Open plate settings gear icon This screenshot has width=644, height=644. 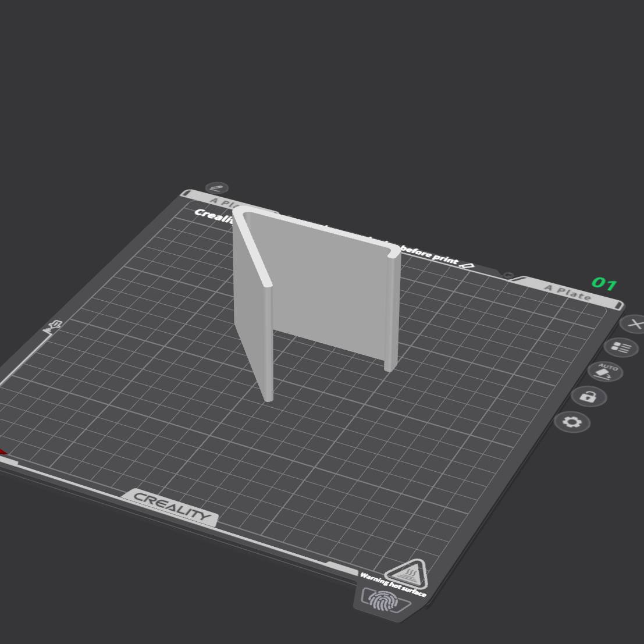[572, 422]
